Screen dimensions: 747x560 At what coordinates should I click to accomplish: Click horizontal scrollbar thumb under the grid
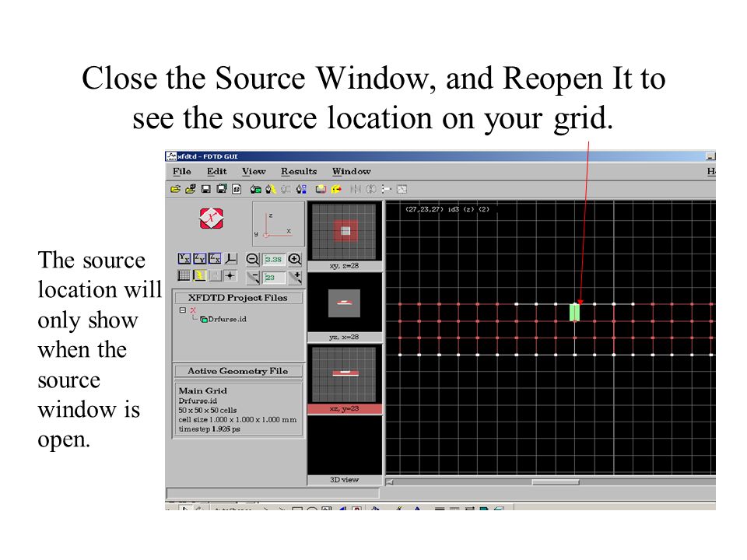pos(556,482)
